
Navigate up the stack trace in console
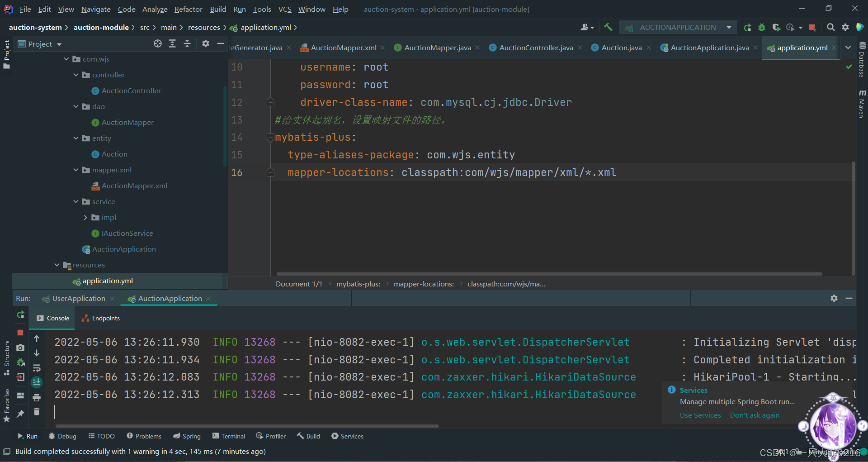37,338
